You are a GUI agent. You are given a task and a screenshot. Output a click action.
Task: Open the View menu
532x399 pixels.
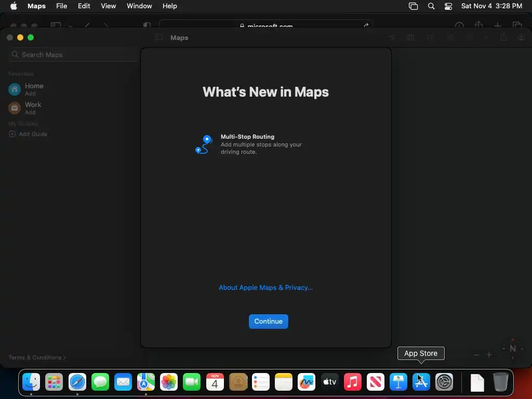point(108,6)
